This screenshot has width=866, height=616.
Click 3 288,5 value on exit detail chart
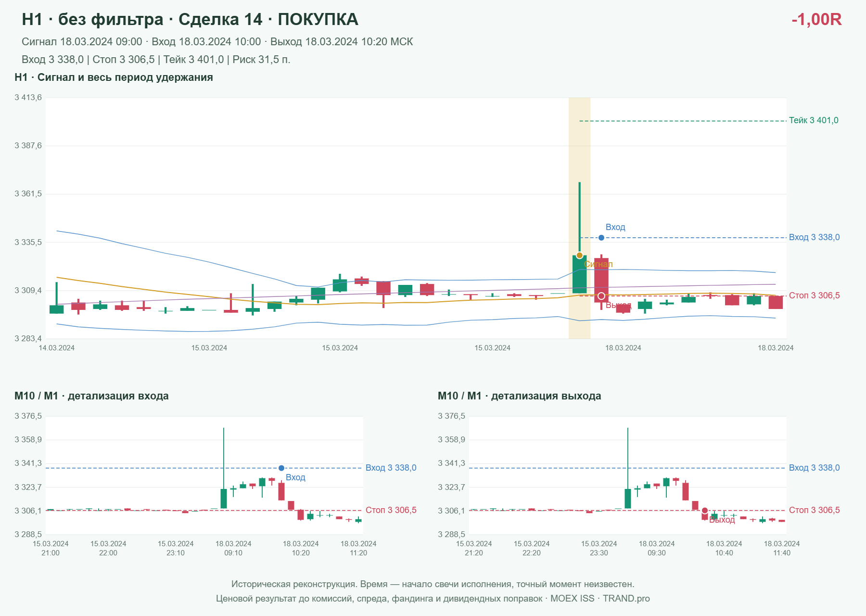coord(452,534)
